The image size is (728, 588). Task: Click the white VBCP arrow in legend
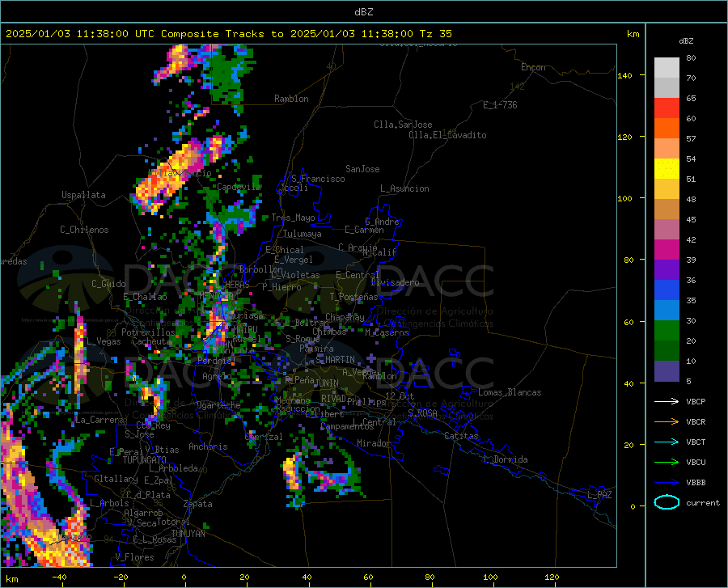(x=667, y=401)
